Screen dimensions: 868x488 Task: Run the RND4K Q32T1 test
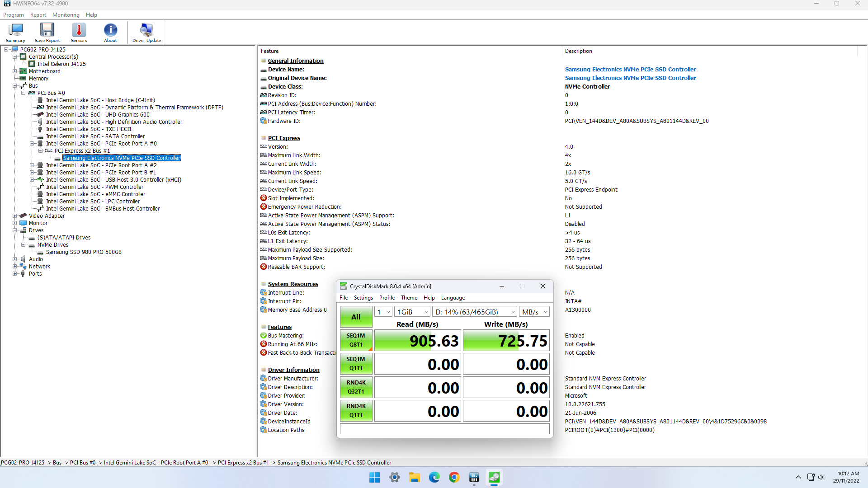pos(356,387)
